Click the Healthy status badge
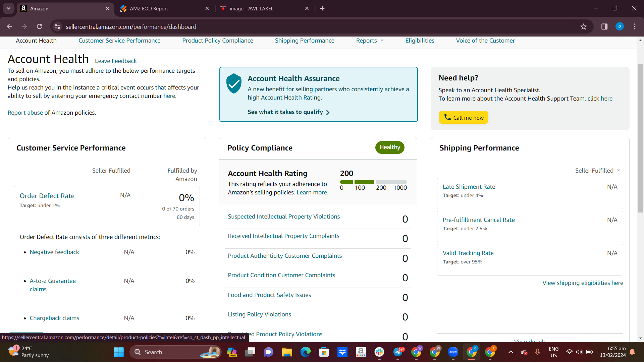Screen dimensions: 644x362 click(x=390, y=147)
